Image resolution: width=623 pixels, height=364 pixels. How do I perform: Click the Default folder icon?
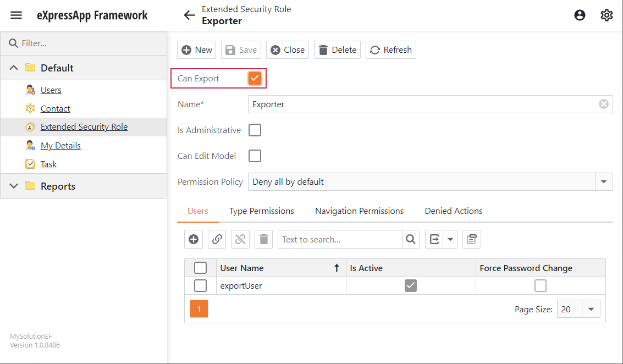pyautogui.click(x=30, y=68)
